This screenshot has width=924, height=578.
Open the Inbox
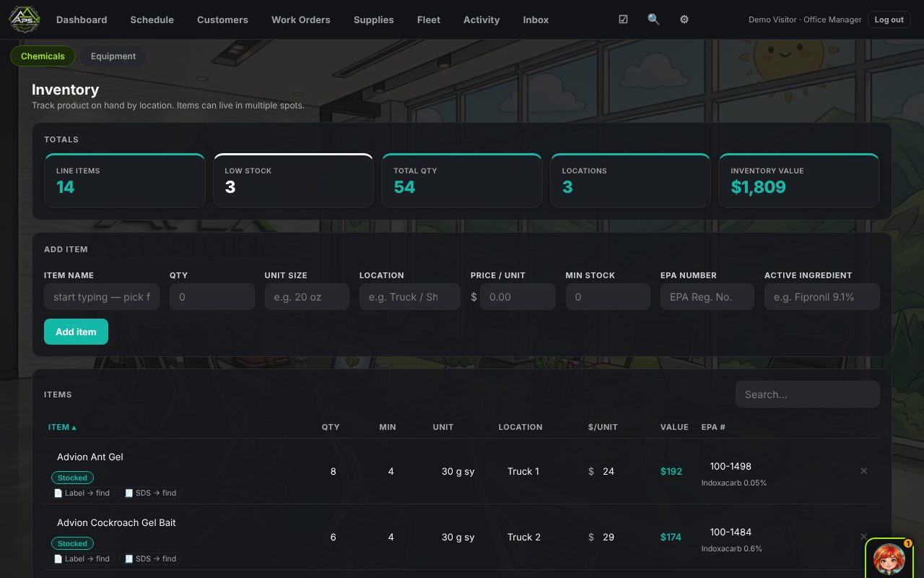pos(536,20)
